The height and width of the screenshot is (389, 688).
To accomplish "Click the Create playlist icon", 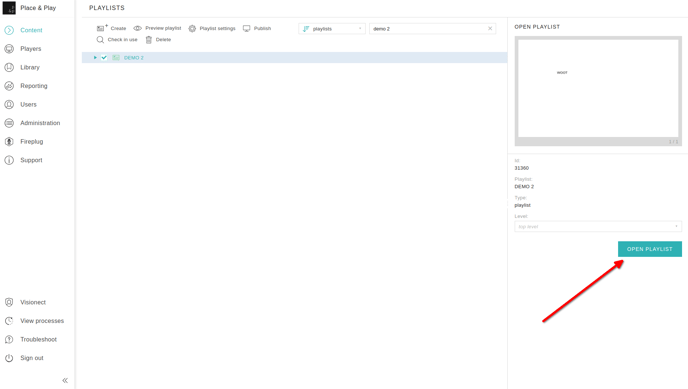I will click(x=102, y=28).
